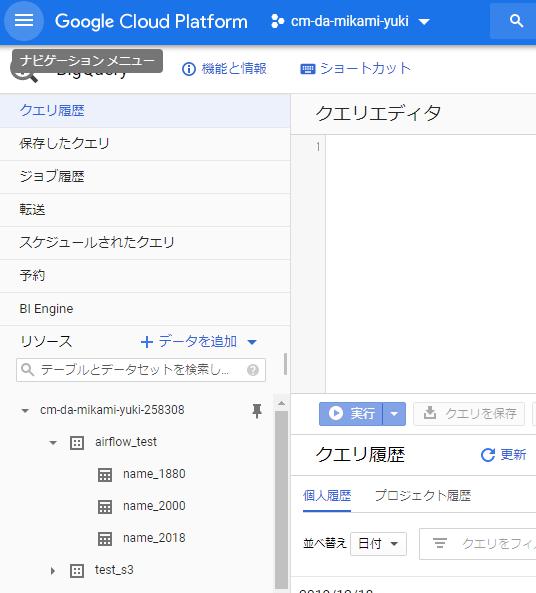Select クエリ履歴 in the left menu
Image resolution: width=536 pixels, height=593 pixels.
(145, 111)
